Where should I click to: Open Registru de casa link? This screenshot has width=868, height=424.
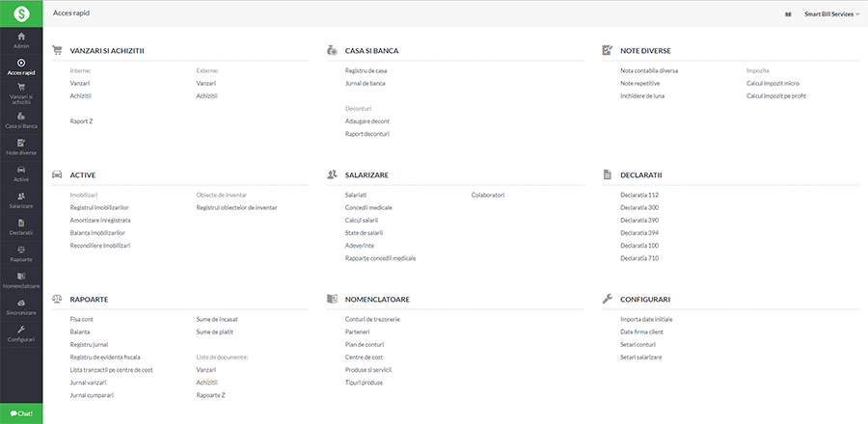click(366, 71)
